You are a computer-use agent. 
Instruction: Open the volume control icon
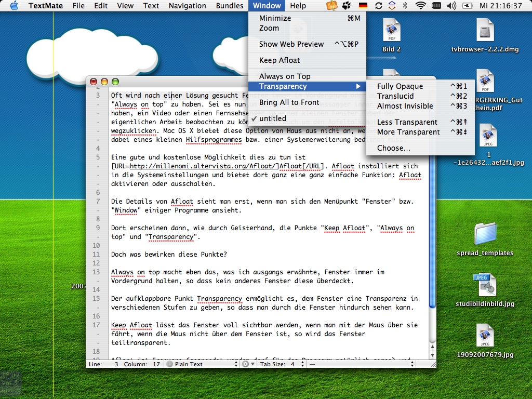click(x=451, y=5)
